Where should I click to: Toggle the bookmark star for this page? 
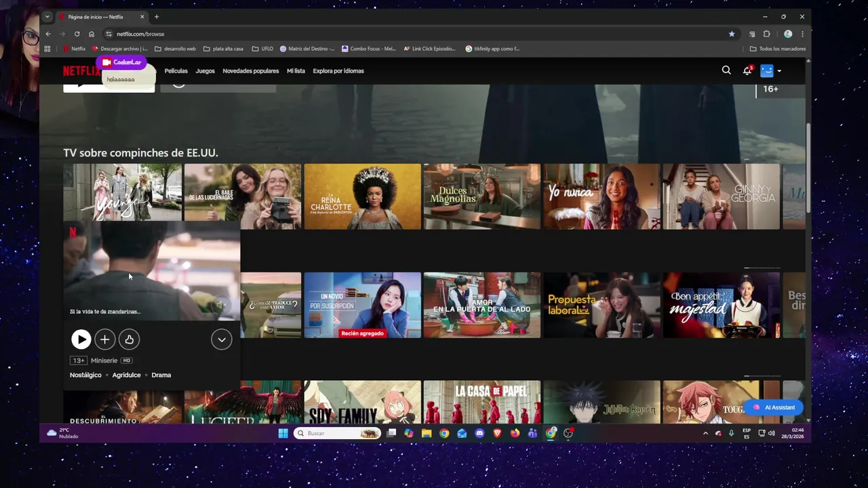(x=732, y=34)
